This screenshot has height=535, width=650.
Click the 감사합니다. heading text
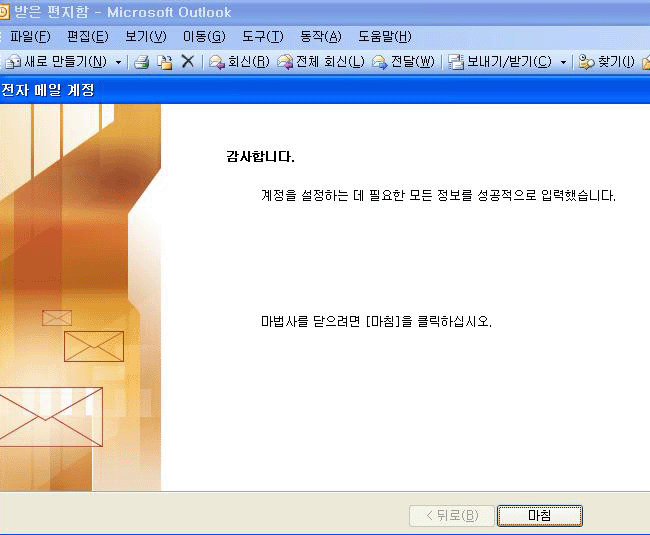(x=260, y=157)
